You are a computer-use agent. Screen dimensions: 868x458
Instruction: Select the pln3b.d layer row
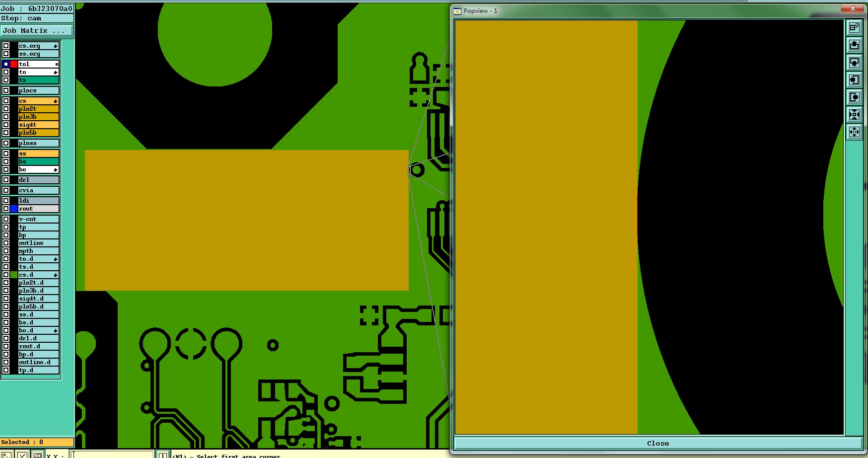39,291
